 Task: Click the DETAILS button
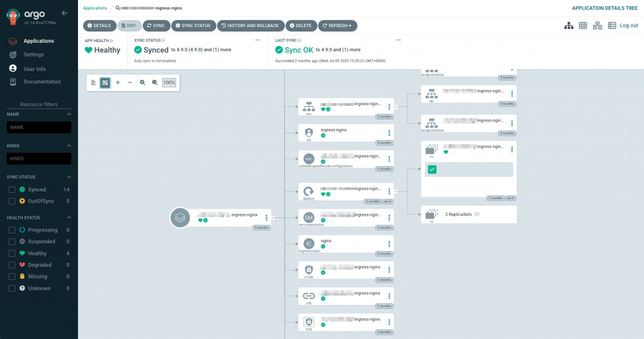tap(99, 26)
